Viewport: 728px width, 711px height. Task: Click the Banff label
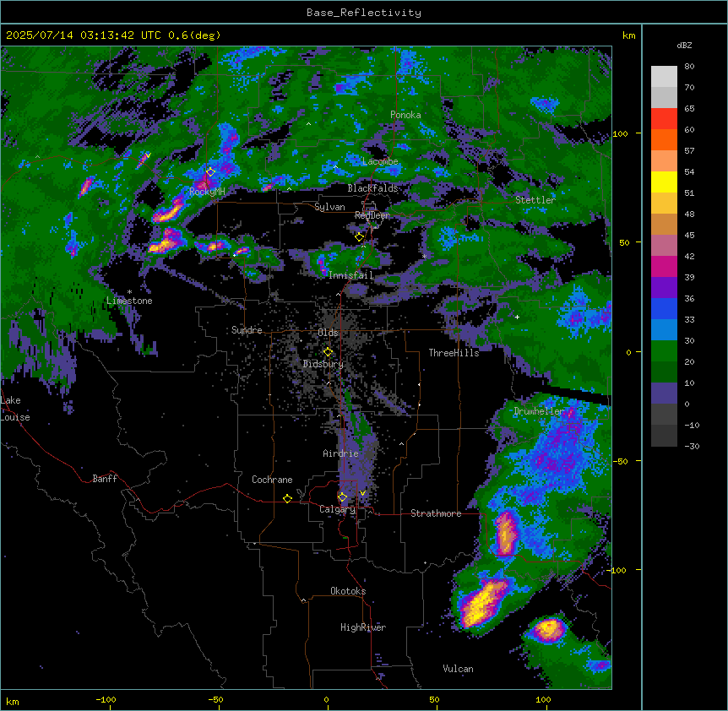105,479
